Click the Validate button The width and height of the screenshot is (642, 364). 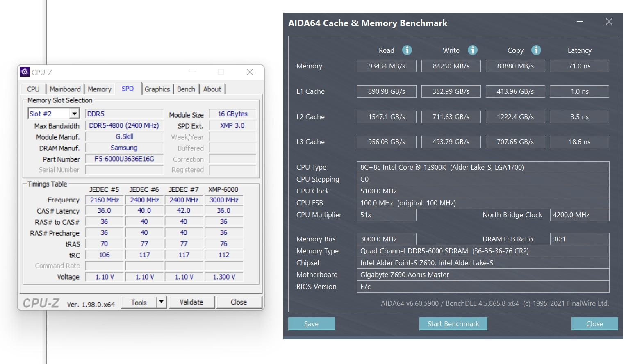pyautogui.click(x=191, y=302)
